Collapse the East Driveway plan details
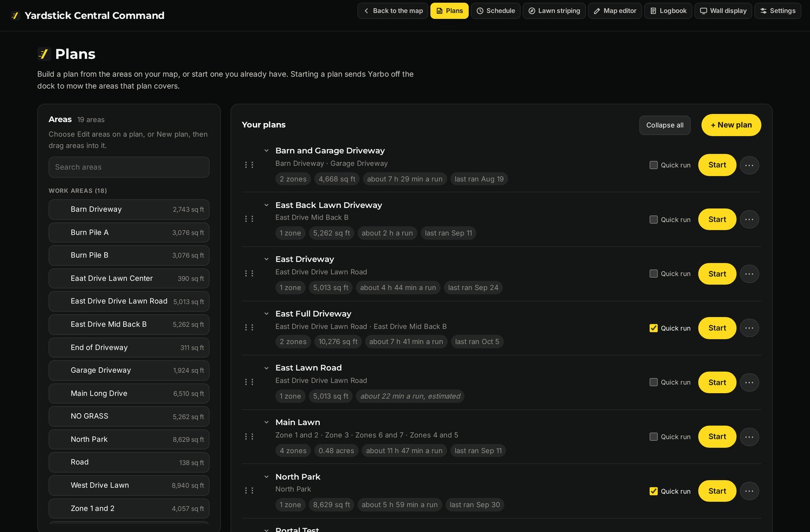Image resolution: width=810 pixels, height=532 pixels. [266, 259]
